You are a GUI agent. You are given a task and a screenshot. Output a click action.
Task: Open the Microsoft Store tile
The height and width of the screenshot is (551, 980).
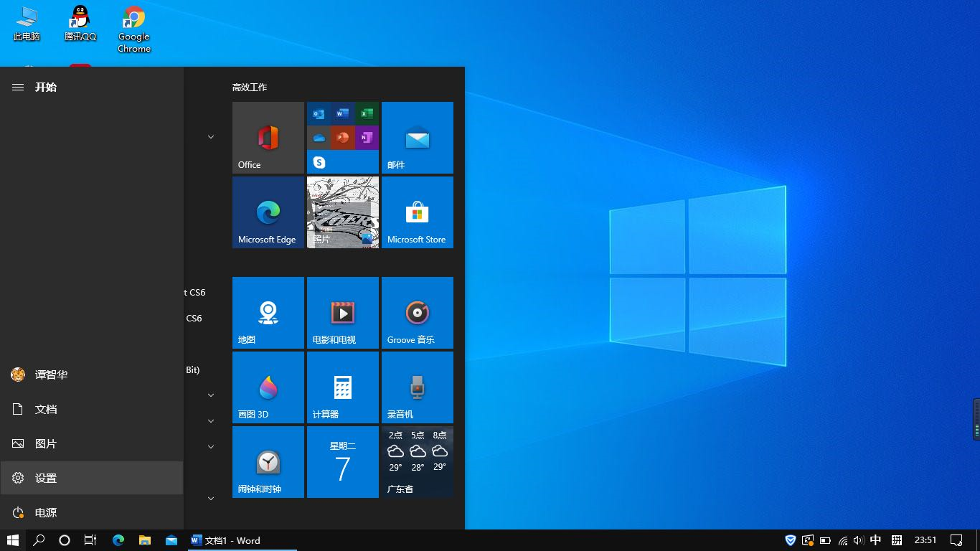(418, 212)
